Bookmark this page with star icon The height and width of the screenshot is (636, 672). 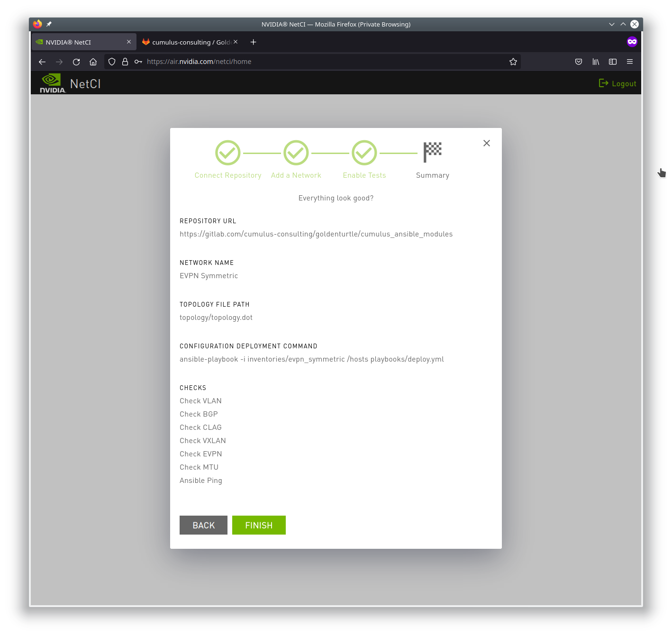tap(513, 62)
